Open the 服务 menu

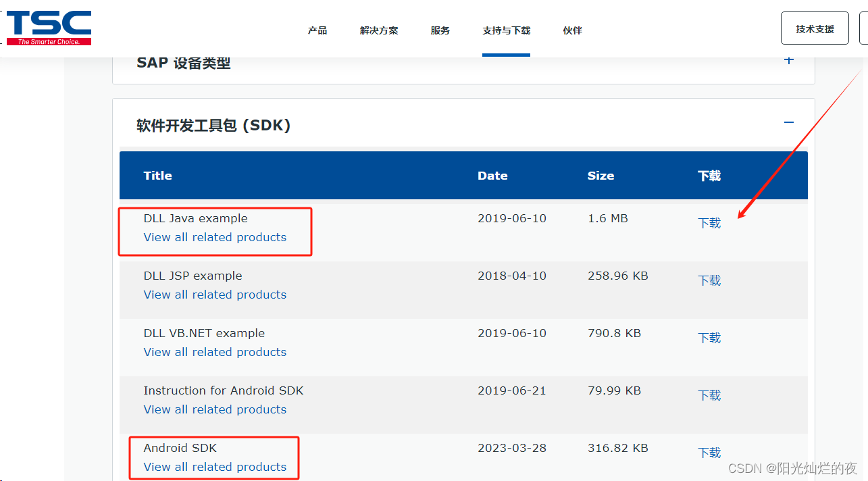440,30
